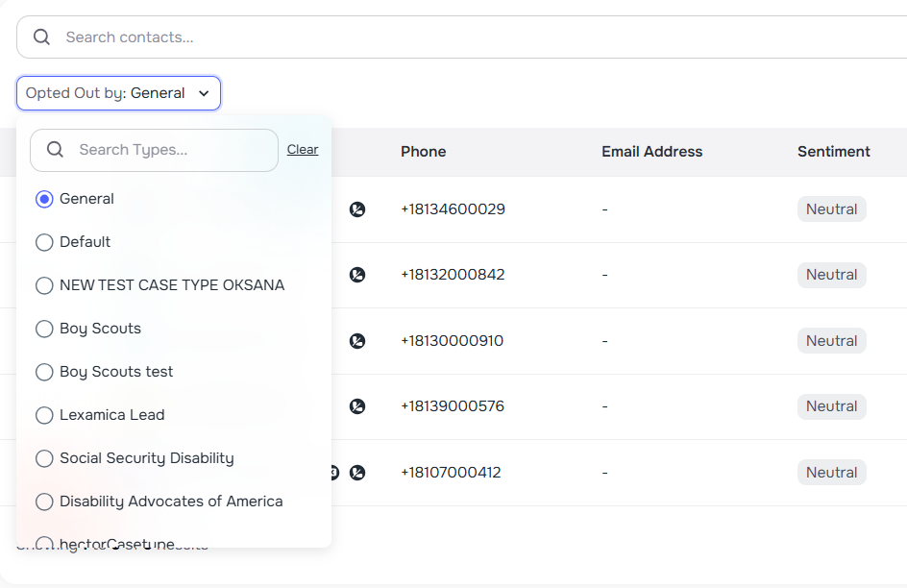Click the magnifier icon in Search Types

coord(55,150)
